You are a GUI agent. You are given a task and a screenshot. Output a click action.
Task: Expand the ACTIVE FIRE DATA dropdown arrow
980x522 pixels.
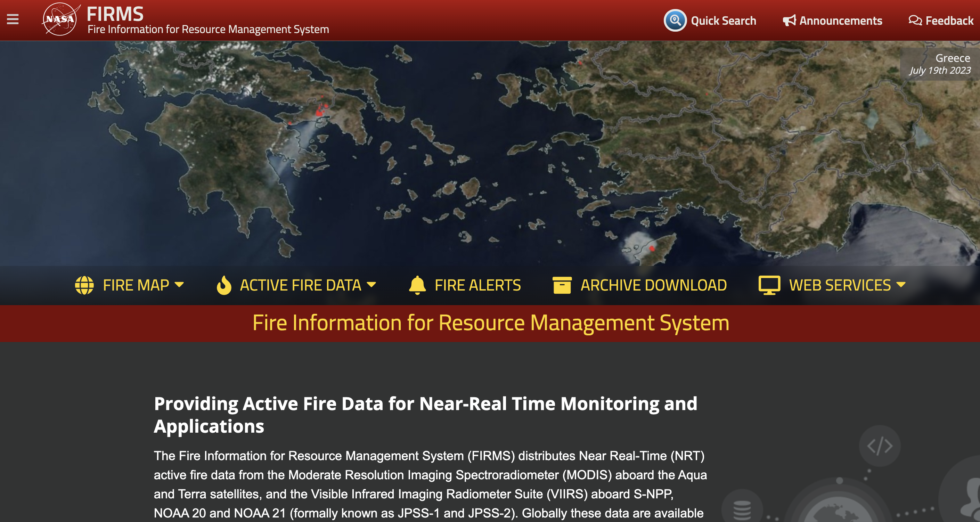[x=371, y=285]
